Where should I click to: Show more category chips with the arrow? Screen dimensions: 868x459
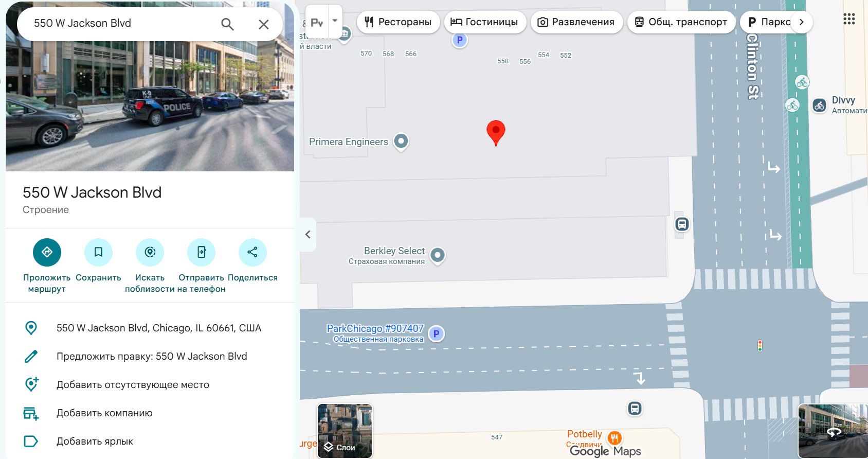[802, 22]
